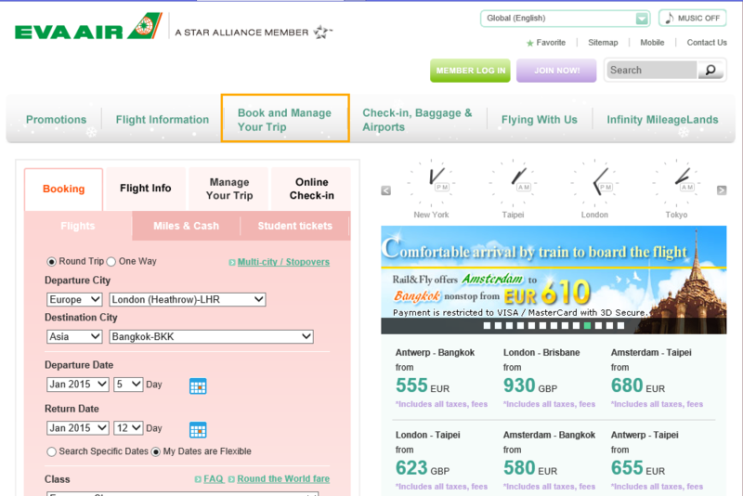Open the Sitemap link
The height and width of the screenshot is (496, 743).
coord(603,43)
